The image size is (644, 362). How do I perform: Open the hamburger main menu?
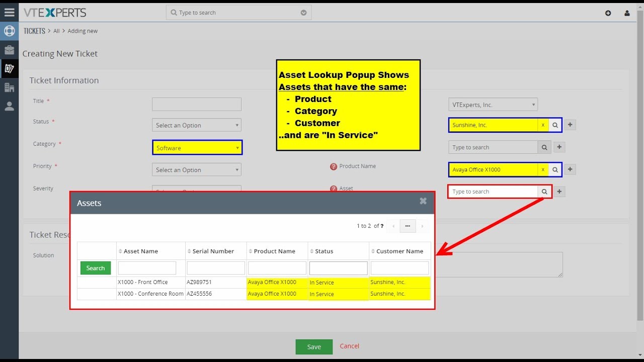pos(9,13)
